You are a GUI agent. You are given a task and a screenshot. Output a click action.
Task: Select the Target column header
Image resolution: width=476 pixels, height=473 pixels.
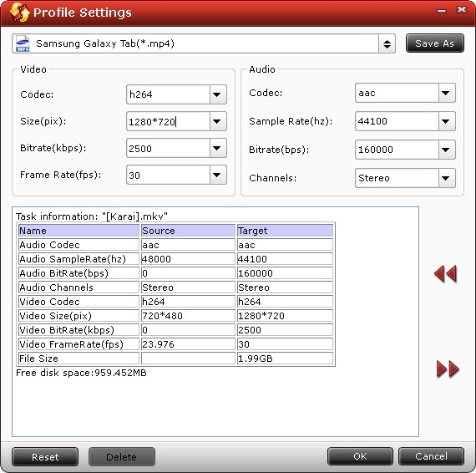click(x=285, y=231)
